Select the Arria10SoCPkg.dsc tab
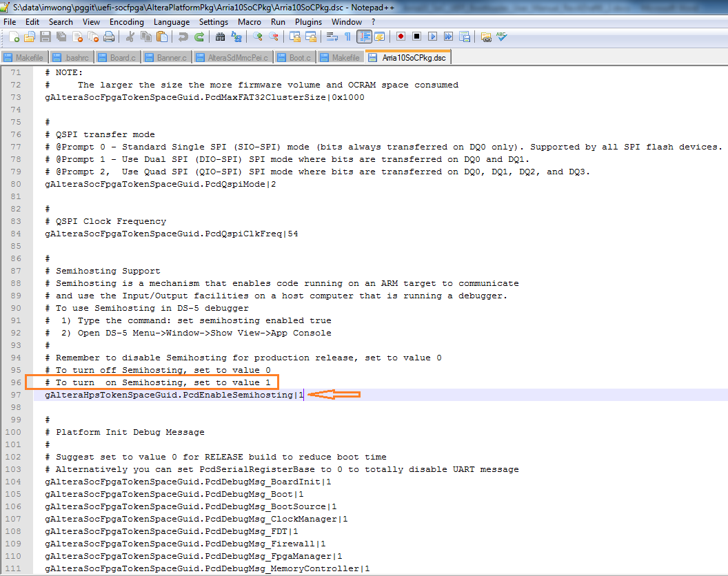 tap(408, 58)
